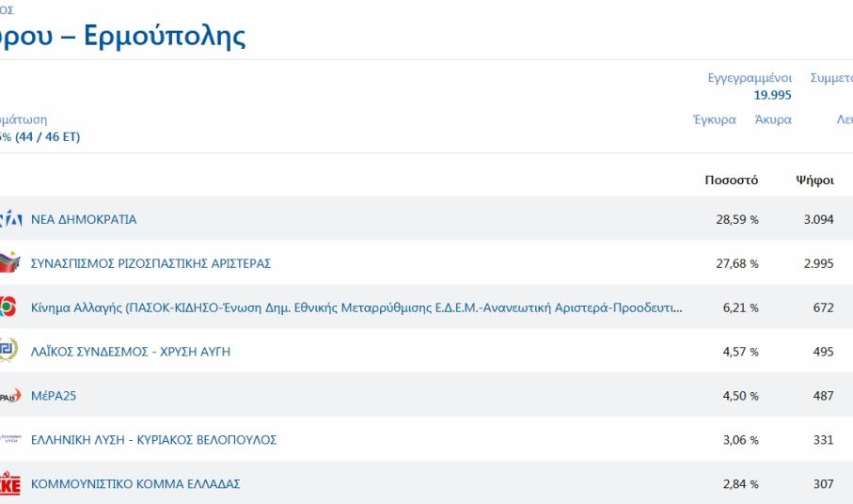The image size is (853, 504).
Task: Sort by the Ψήφοι column header
Action: [x=814, y=181]
